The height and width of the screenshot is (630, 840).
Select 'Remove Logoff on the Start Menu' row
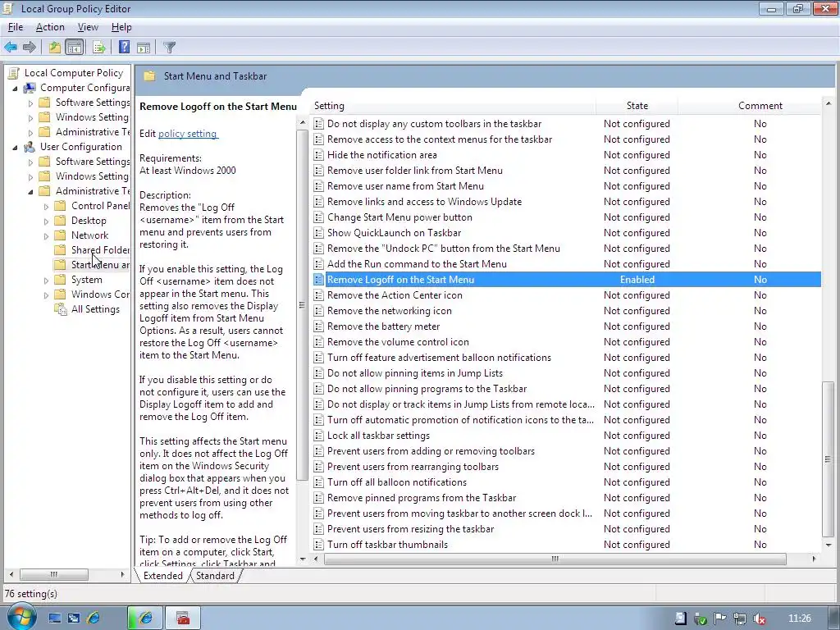point(566,279)
